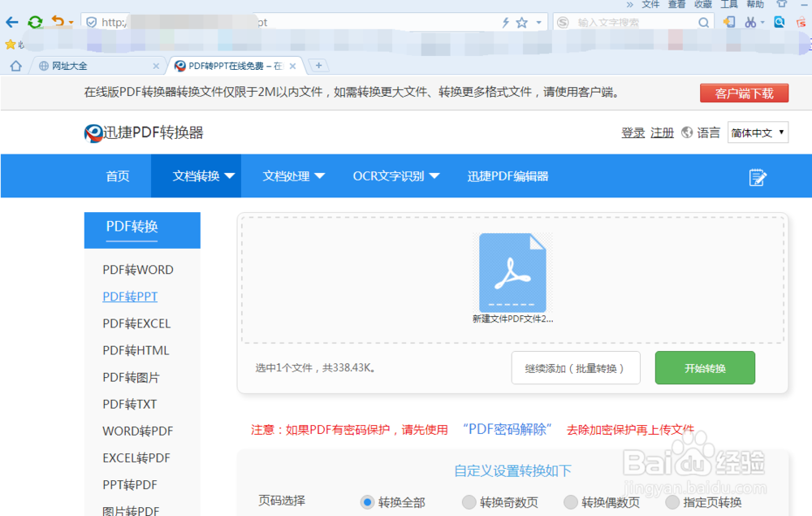Select PDF转EXCEL in the sidebar list
Viewport: 812px width, 516px height.
pyautogui.click(x=136, y=323)
